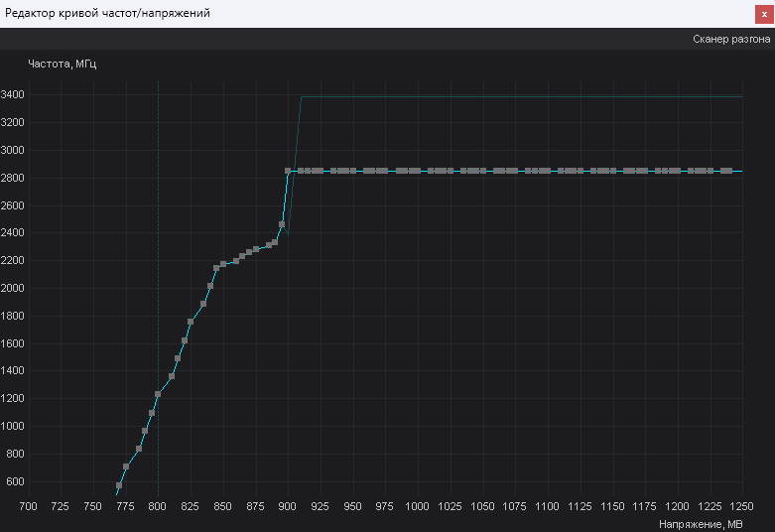
Task: Click the 1250 voltage axis label
Action: pos(742,506)
